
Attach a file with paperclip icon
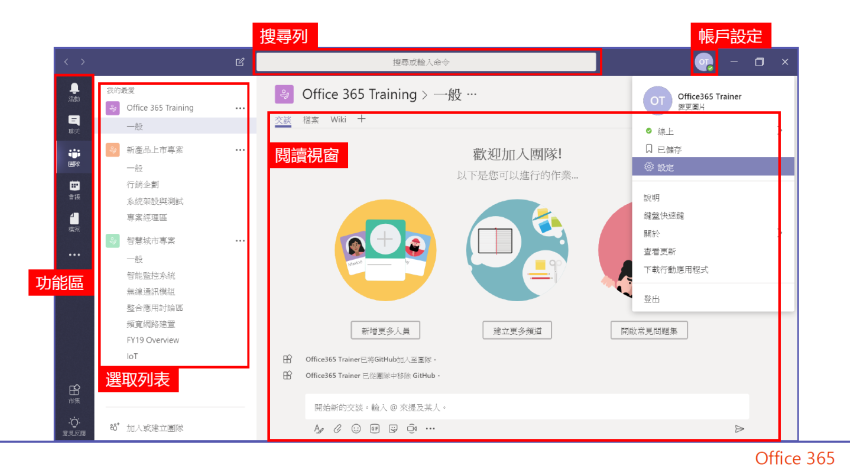tap(338, 429)
